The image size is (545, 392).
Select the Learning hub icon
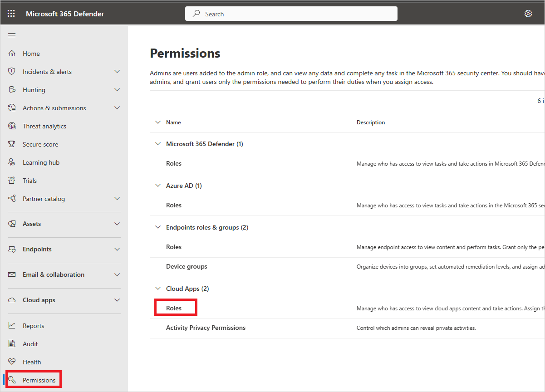coord(12,162)
